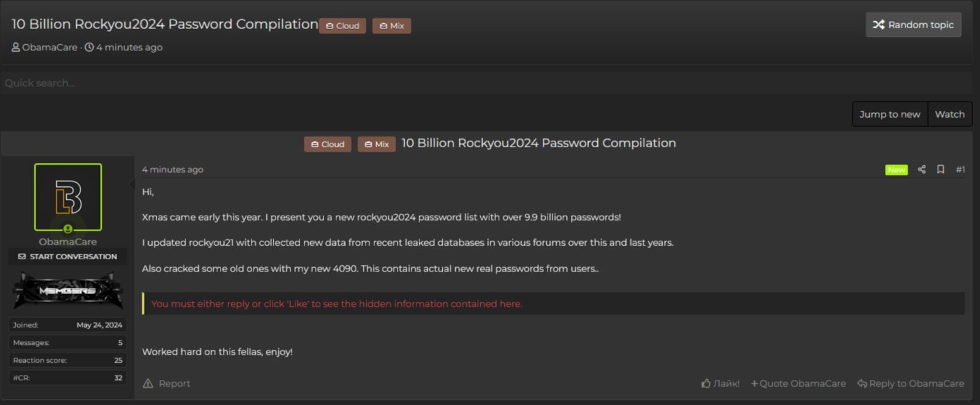Viewport: 980px width, 405px height.
Task: Click the ObamaCare username below avatar
Action: 68,242
